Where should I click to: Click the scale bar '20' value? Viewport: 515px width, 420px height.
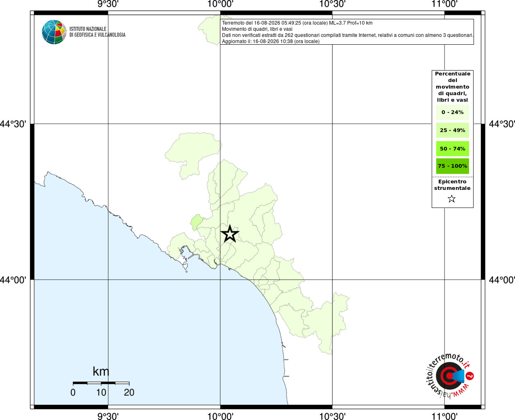click(x=129, y=393)
